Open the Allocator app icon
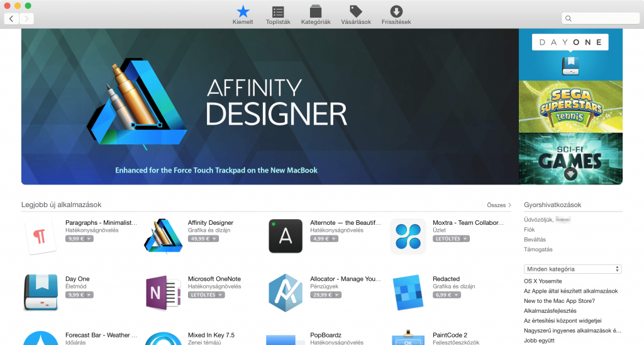This screenshot has width=644, height=345. tap(285, 293)
